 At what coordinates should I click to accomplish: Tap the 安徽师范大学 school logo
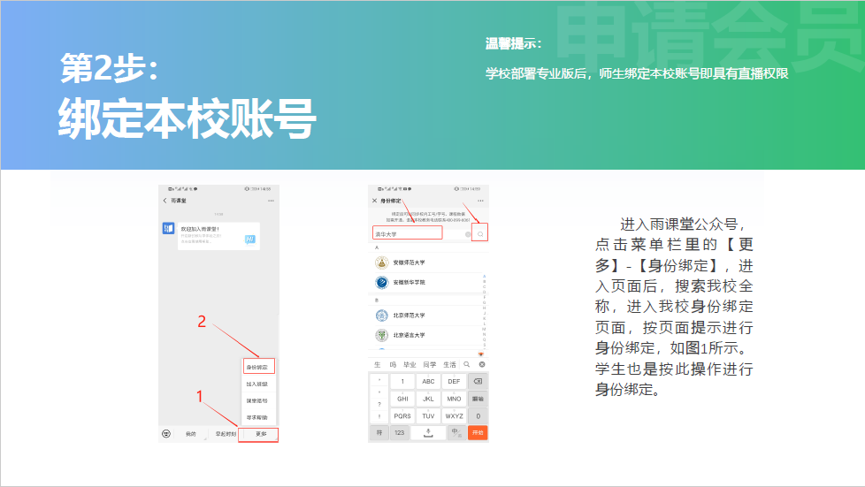pyautogui.click(x=382, y=263)
